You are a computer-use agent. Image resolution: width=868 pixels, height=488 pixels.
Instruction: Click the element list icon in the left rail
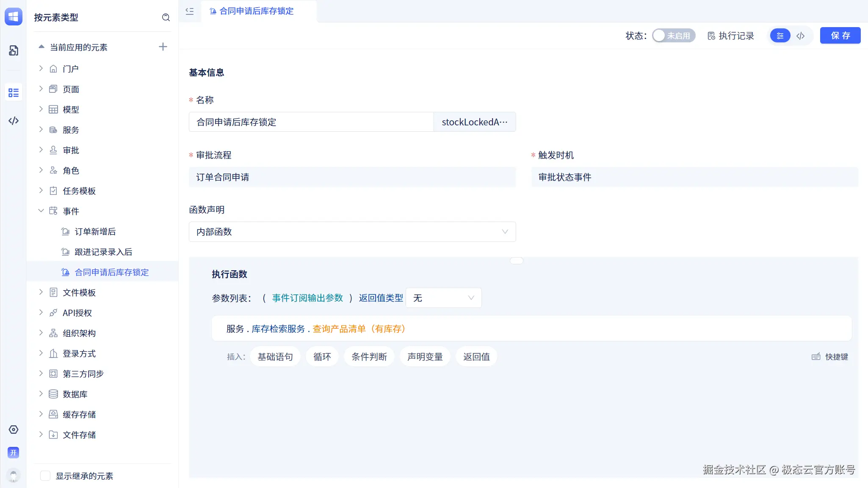click(14, 93)
